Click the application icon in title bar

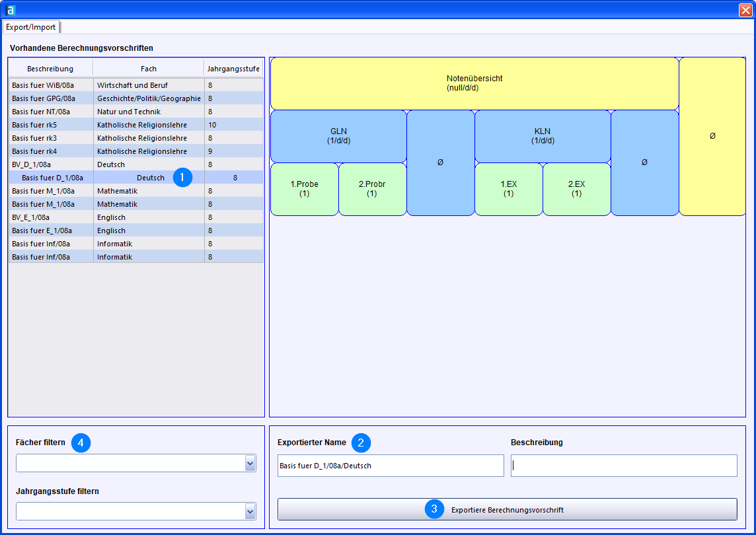tap(10, 10)
